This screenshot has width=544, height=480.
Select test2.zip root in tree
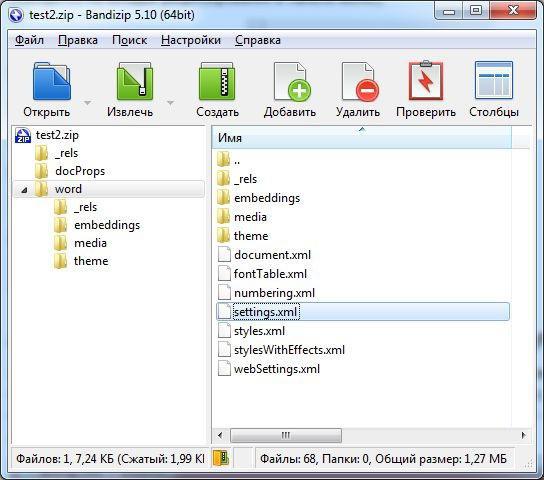coord(57,135)
